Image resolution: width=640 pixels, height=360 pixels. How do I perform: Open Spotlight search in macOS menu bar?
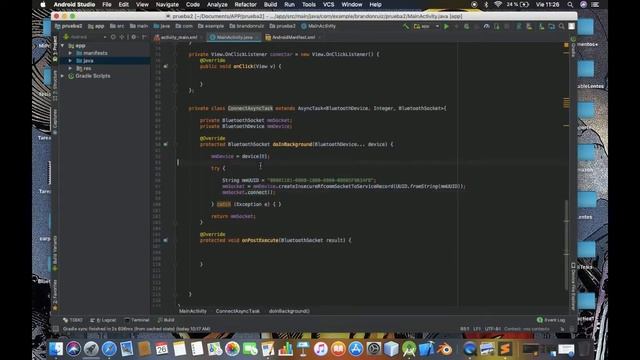click(570, 4)
